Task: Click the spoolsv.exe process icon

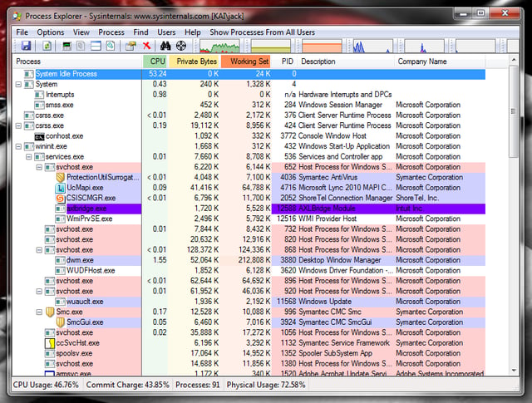Action: pos(50,353)
